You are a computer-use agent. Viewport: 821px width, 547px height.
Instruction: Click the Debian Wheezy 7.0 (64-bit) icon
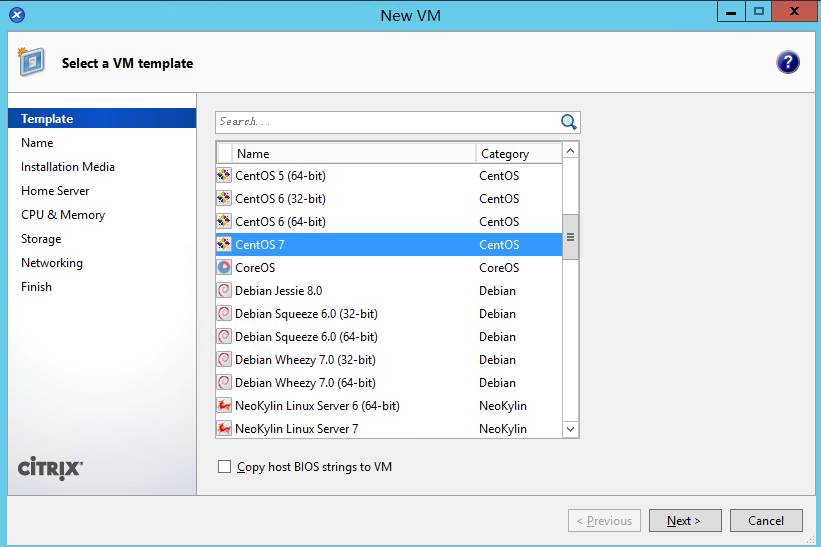(x=224, y=383)
